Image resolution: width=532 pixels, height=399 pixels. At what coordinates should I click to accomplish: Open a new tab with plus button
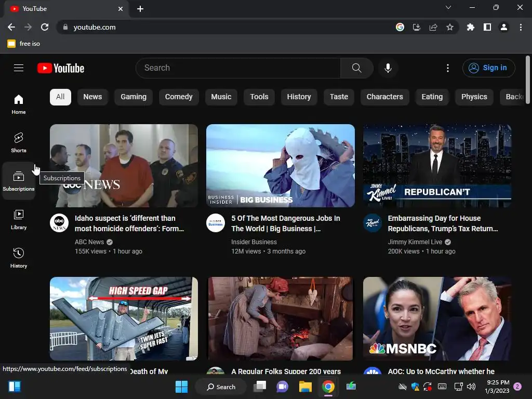(x=140, y=9)
